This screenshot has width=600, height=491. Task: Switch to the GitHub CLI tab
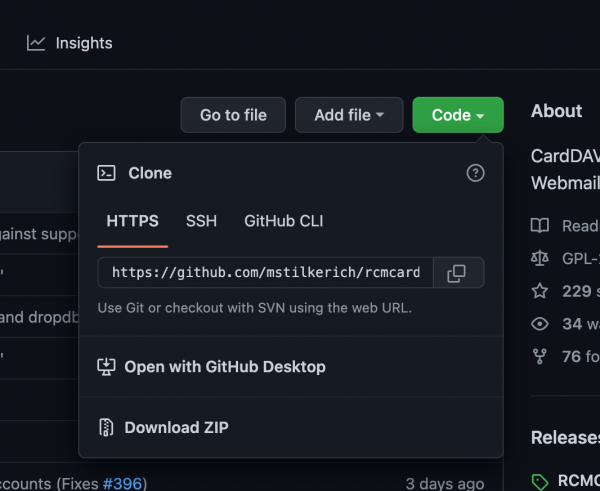pos(284,221)
